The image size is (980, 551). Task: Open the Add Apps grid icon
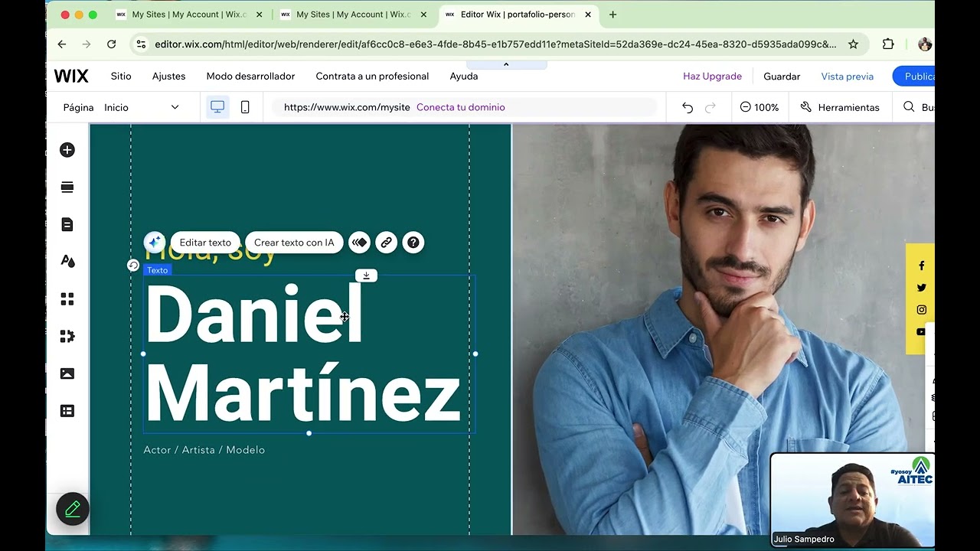(67, 299)
